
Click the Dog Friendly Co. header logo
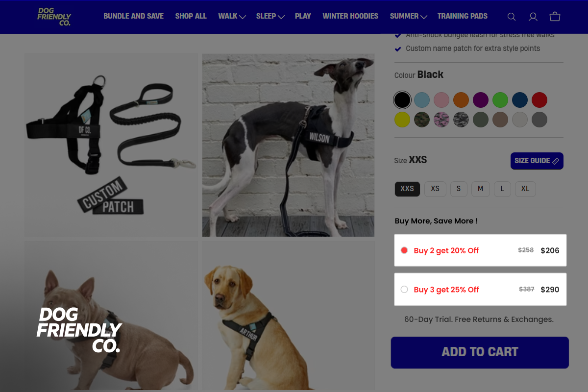coord(54,17)
